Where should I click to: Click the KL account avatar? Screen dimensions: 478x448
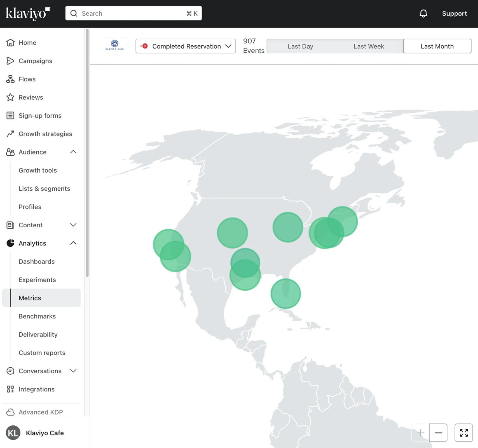pyautogui.click(x=13, y=433)
